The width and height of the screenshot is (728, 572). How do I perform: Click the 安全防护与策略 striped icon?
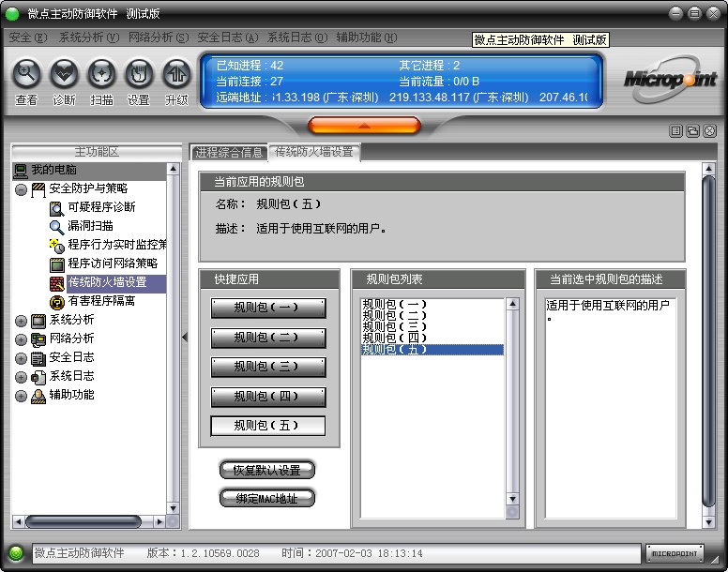38,189
